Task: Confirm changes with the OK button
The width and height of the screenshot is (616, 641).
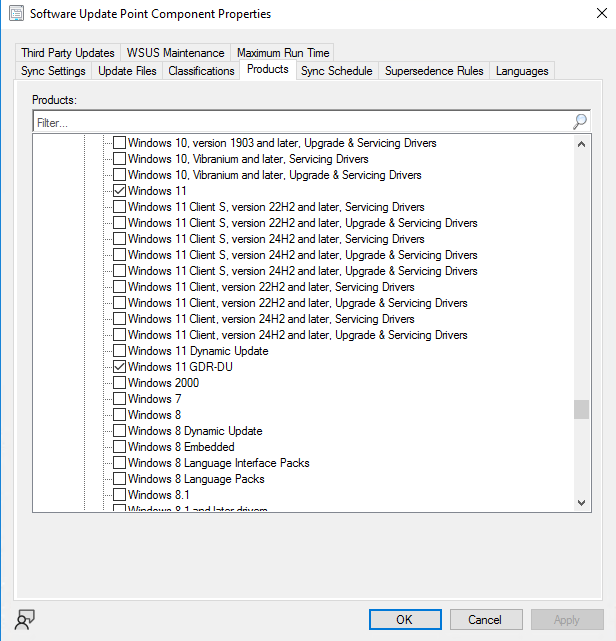Action: (405, 620)
